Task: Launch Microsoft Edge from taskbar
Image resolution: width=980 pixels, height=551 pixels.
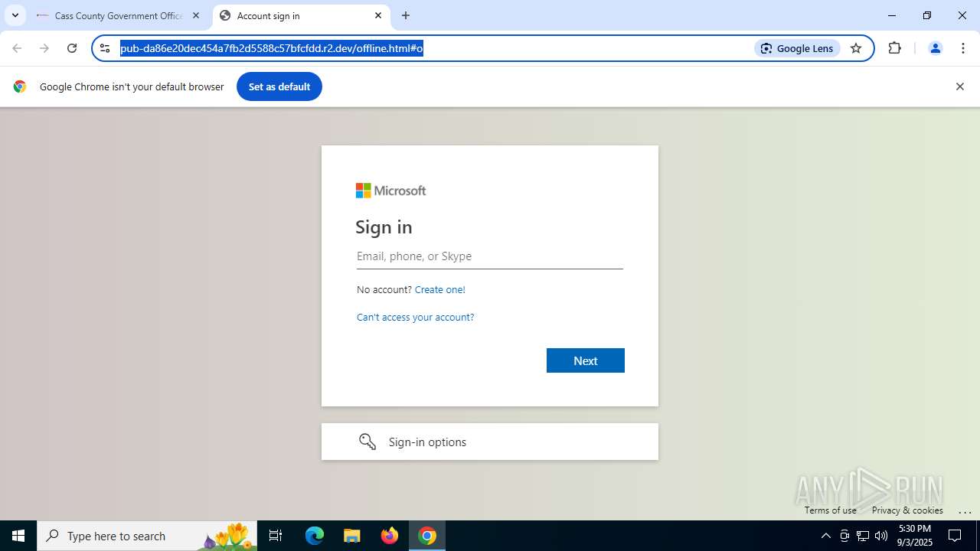Action: [x=315, y=536]
